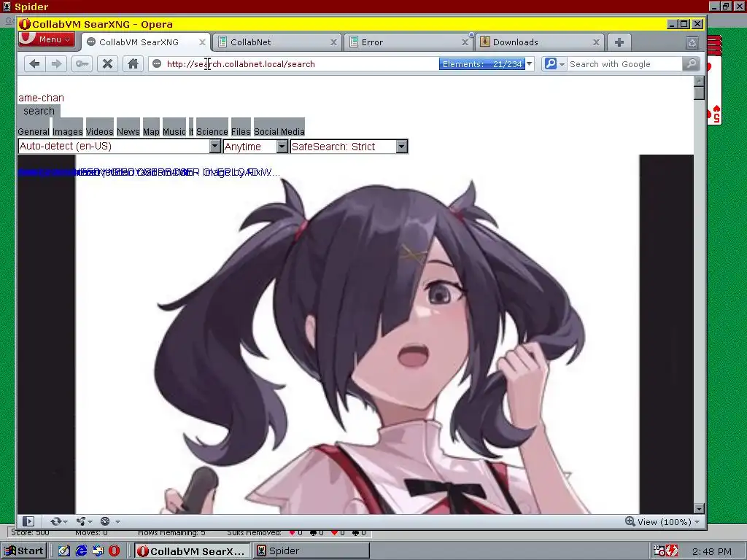The width and height of the screenshot is (747, 560).
Task: Close the Downloads tab
Action: point(596,42)
